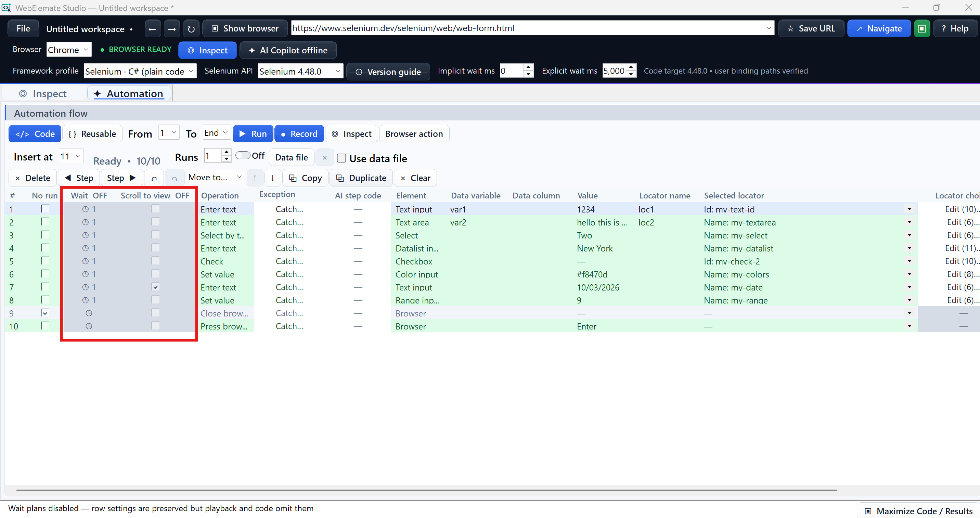Open the Help menu
The width and height of the screenshot is (980, 518).
click(x=955, y=29)
